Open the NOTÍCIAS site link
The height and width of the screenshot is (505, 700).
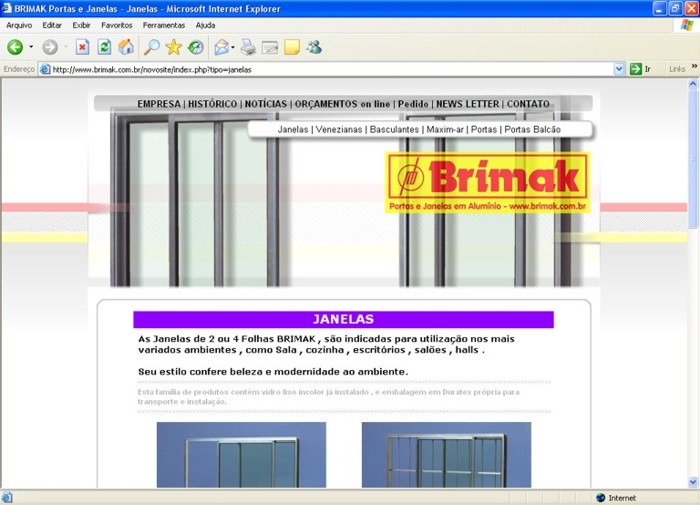[266, 104]
